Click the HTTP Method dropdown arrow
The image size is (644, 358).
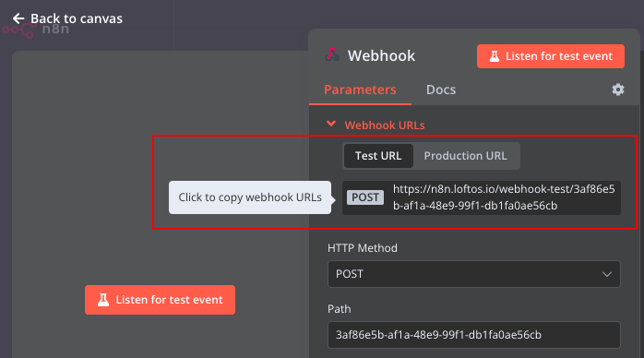pyautogui.click(x=606, y=274)
